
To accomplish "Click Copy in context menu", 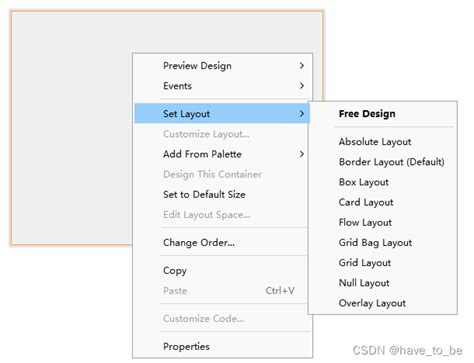I will point(175,271).
